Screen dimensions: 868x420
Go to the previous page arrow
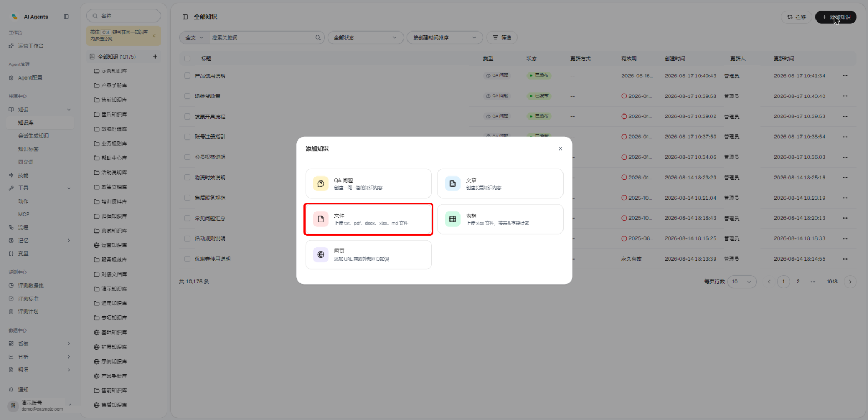coord(769,282)
